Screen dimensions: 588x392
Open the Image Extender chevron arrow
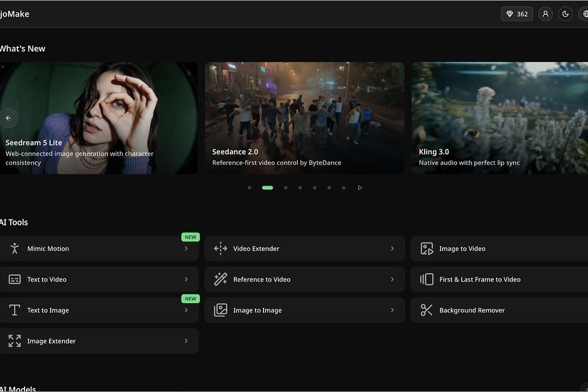[186, 341]
